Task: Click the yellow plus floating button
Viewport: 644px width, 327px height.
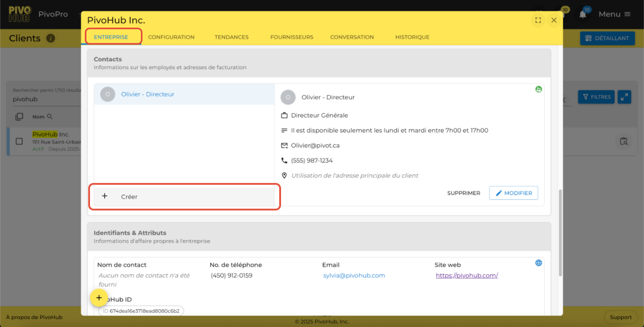Action: click(99, 298)
